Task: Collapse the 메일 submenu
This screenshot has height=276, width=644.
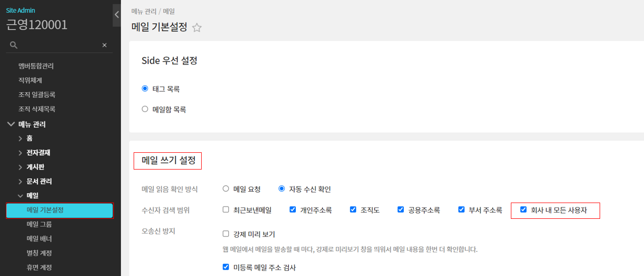Action: click(x=20, y=196)
